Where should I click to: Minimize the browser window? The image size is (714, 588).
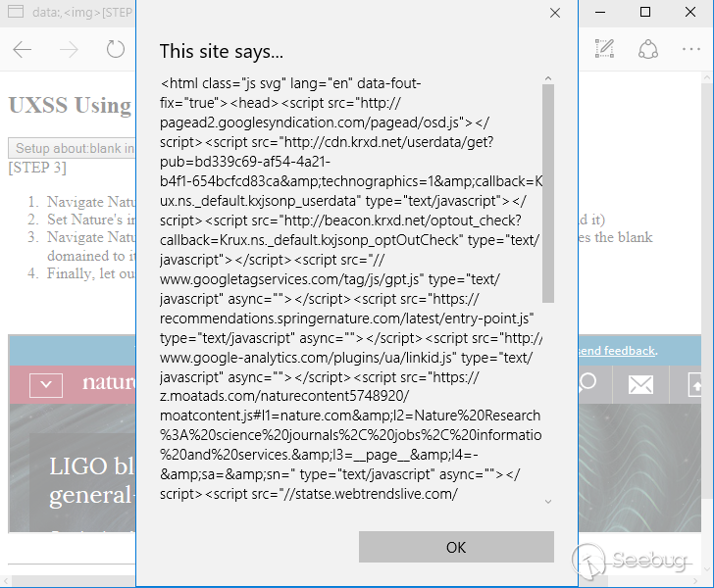(600, 13)
